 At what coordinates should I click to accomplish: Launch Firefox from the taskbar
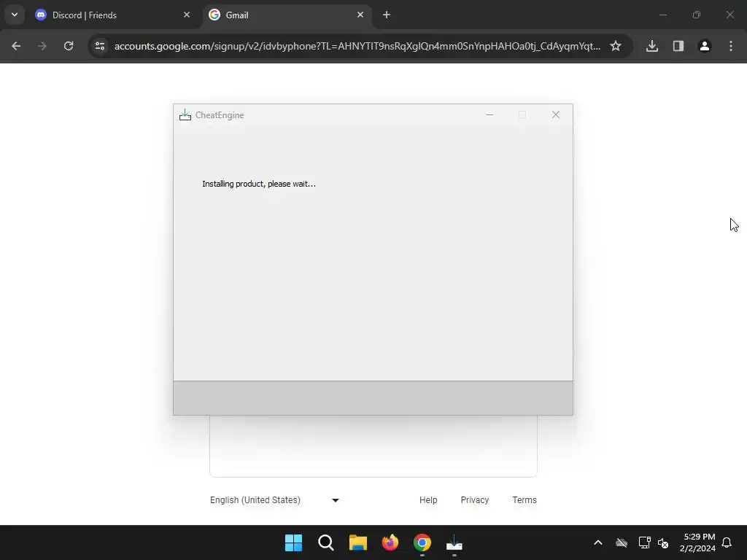click(x=390, y=542)
